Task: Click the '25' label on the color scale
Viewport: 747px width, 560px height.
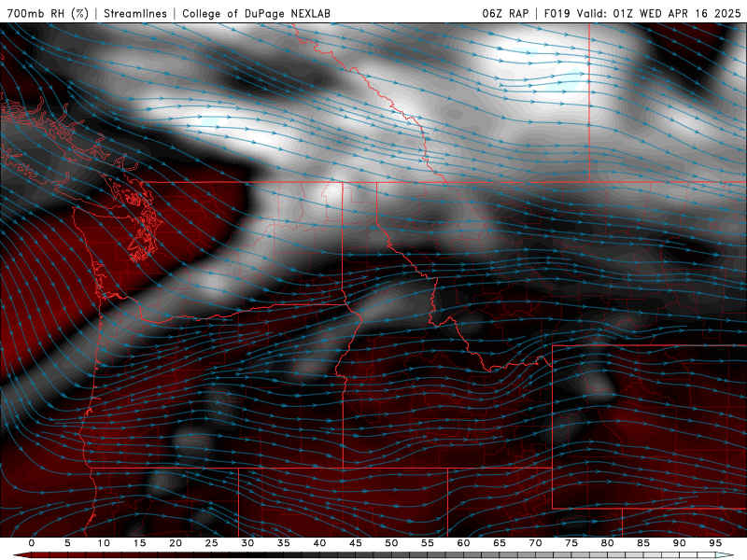Action: [212, 543]
